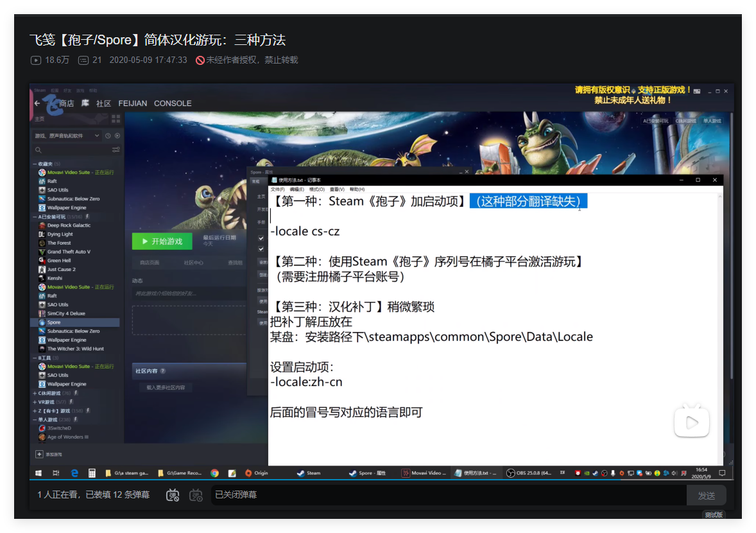
Task: Click the bilibili play overlay button
Action: pyautogui.click(x=692, y=422)
